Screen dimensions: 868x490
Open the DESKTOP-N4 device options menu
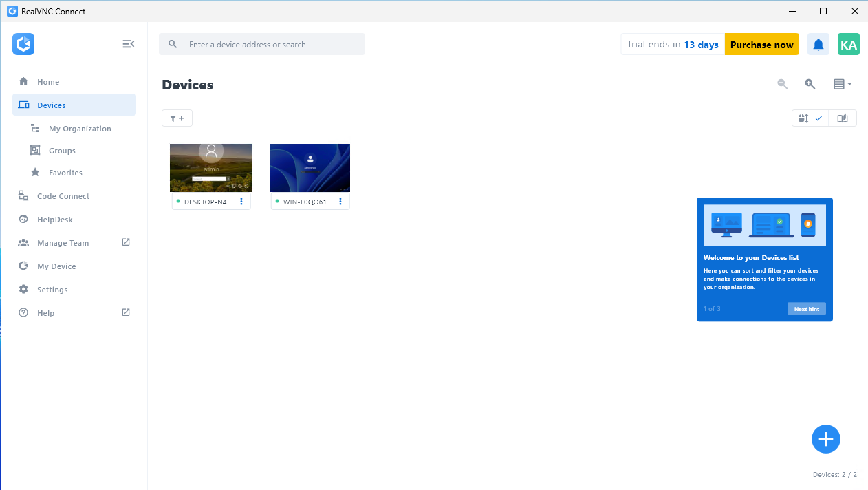241,201
